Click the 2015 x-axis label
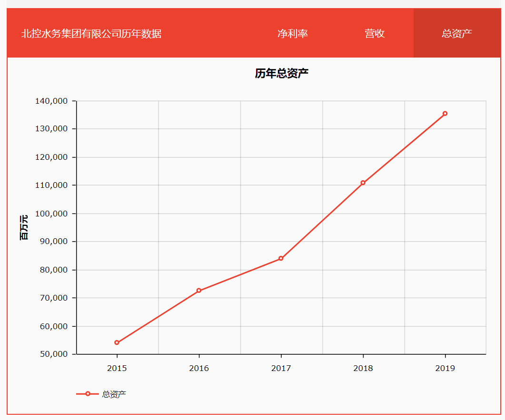 [117, 368]
